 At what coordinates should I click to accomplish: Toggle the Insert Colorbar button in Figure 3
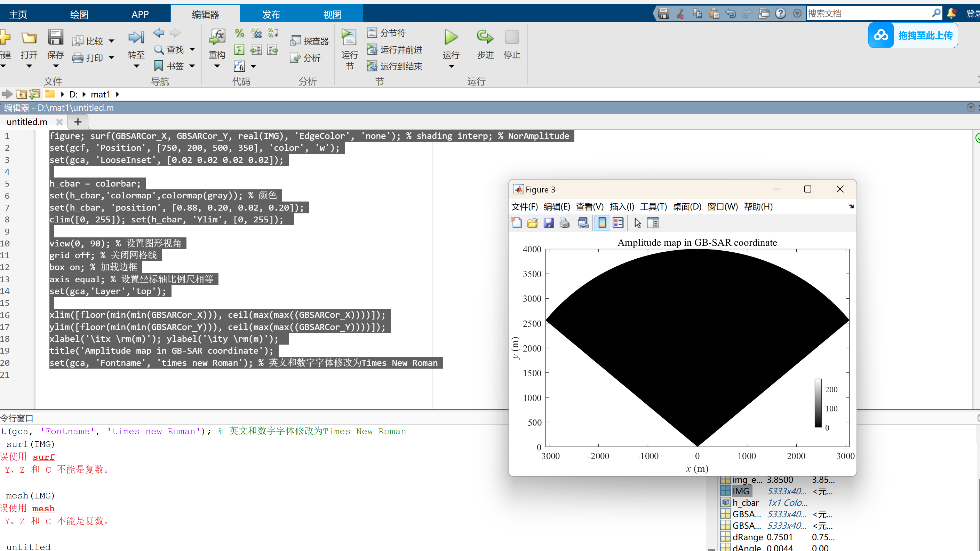point(602,223)
